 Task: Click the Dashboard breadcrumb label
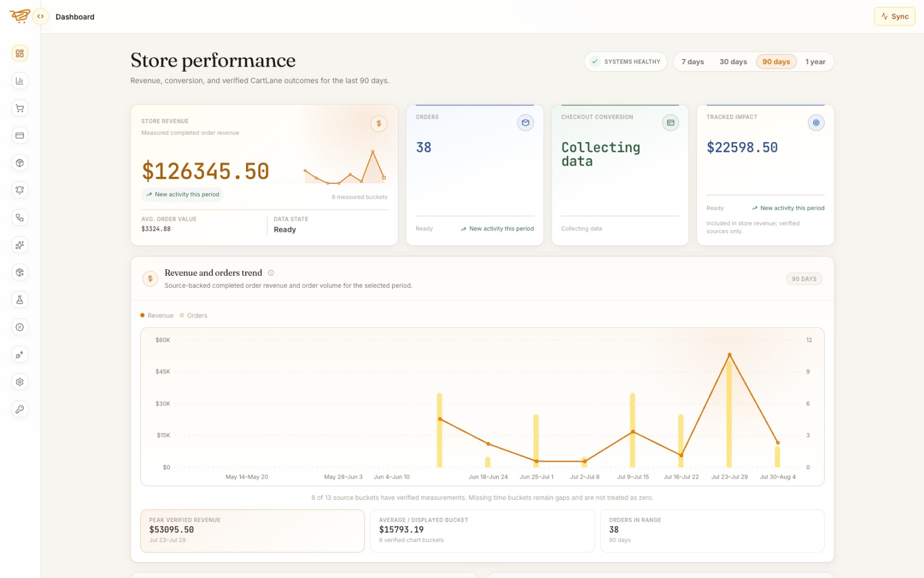point(75,17)
